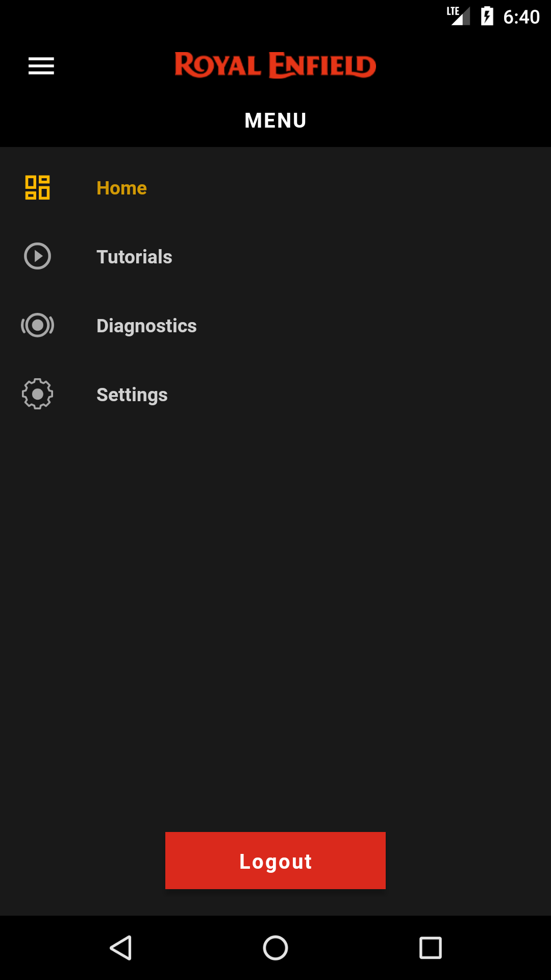Click the red Logout button
551x980 pixels.
[x=275, y=861]
